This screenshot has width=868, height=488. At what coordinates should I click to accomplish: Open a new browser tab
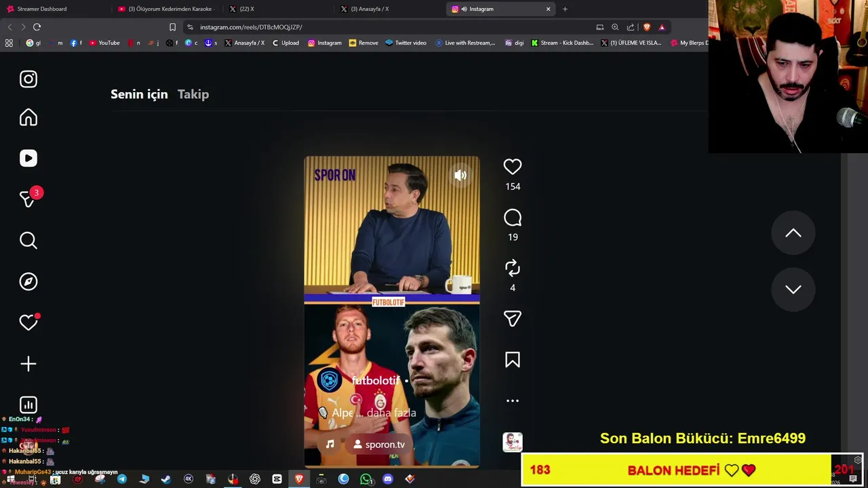click(x=565, y=9)
